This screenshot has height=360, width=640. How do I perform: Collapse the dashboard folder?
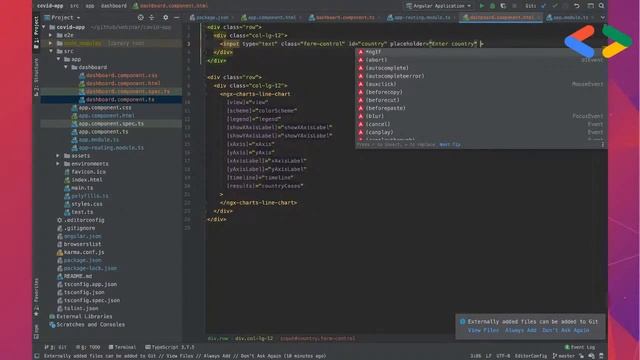click(x=66, y=67)
